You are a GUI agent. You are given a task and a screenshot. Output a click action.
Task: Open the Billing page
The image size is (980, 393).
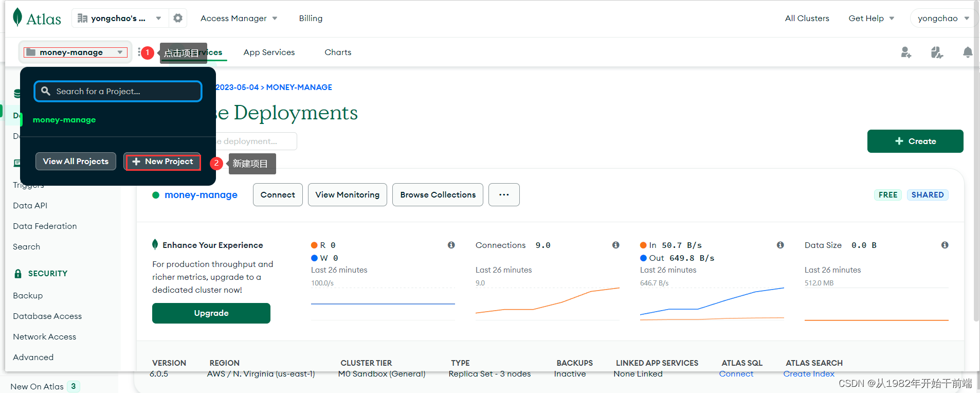click(x=311, y=18)
